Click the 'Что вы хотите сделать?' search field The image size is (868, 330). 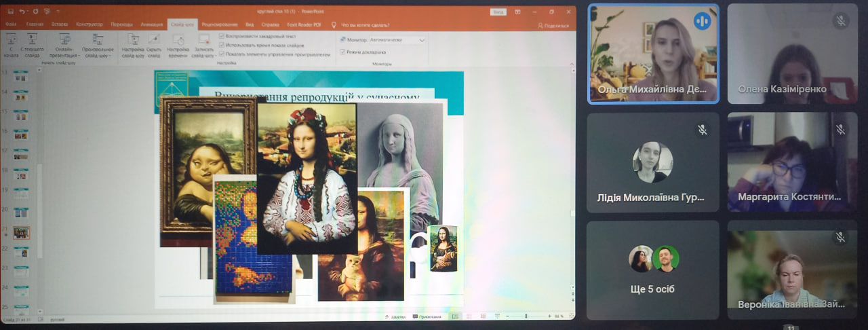coord(365,24)
